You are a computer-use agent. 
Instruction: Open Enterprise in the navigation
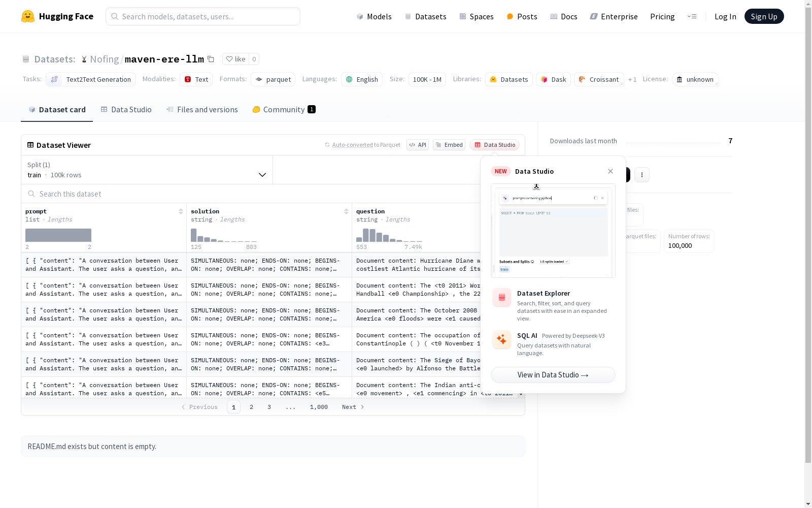tap(614, 16)
